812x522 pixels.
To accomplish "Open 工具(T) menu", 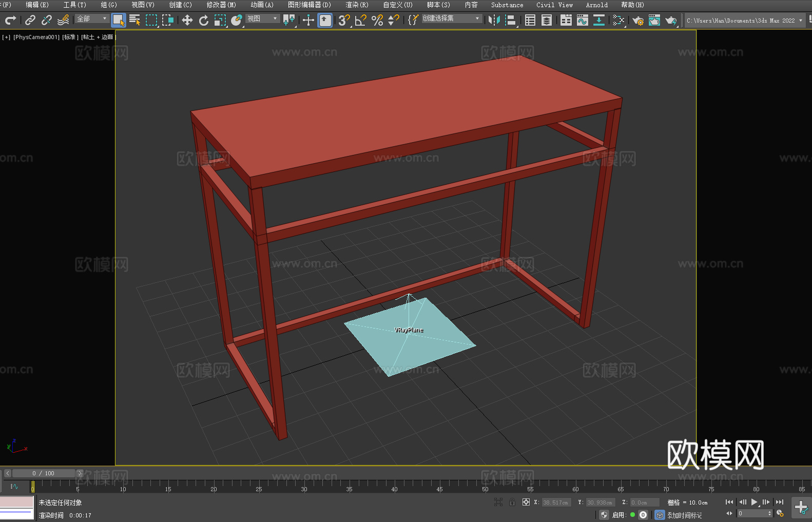I will pyautogui.click(x=75, y=5).
